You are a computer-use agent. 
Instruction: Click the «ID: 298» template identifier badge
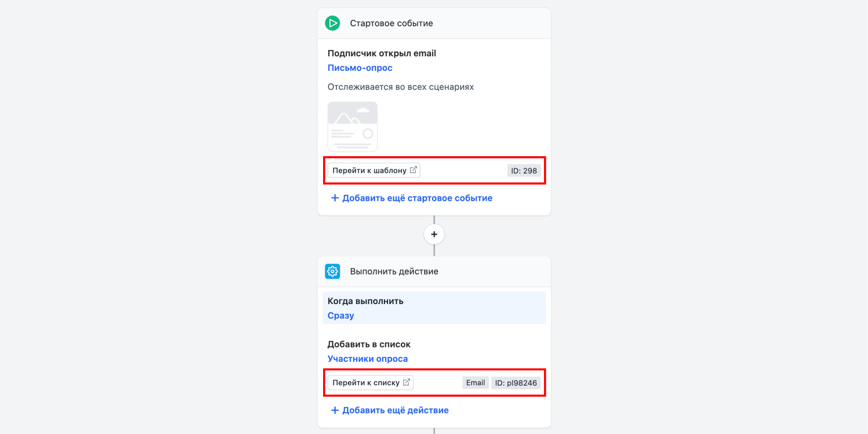(524, 170)
